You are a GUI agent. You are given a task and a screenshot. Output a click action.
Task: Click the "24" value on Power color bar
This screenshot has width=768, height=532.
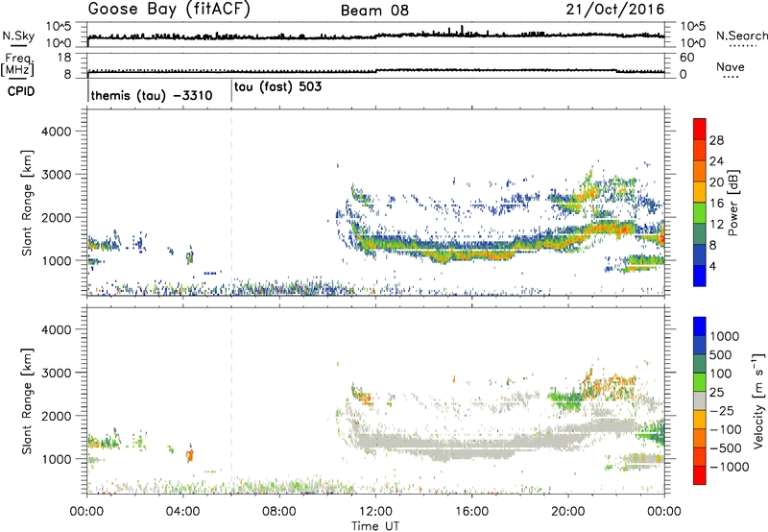[716, 161]
